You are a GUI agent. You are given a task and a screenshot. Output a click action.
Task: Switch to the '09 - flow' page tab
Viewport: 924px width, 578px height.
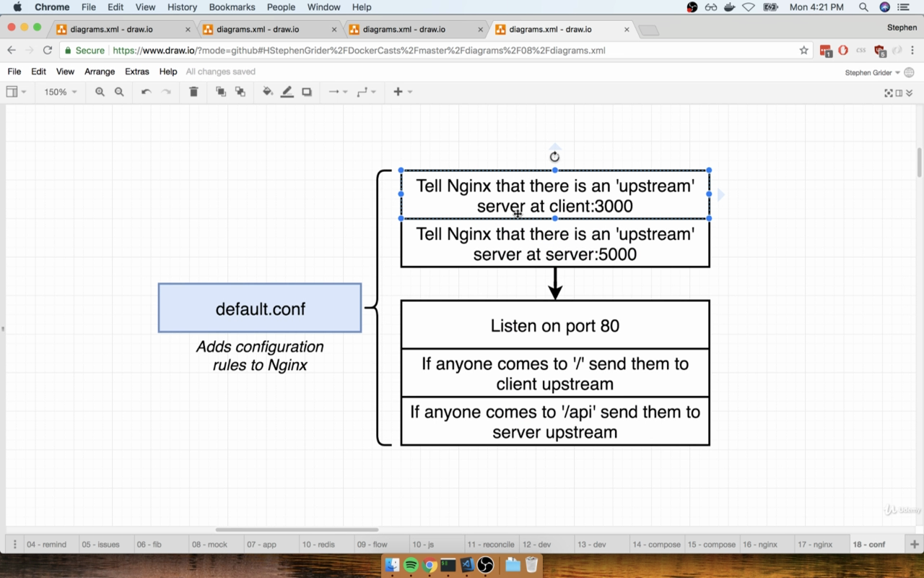[x=372, y=544]
